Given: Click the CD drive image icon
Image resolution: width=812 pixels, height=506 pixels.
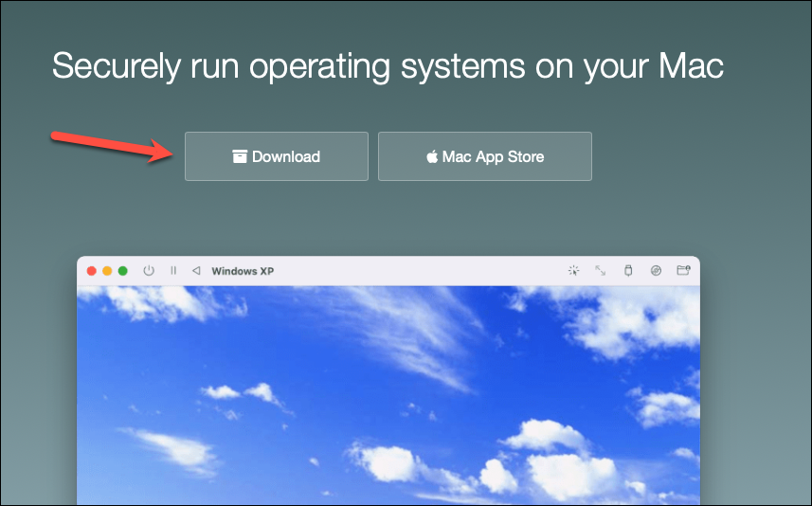Looking at the screenshot, I should coord(656,270).
